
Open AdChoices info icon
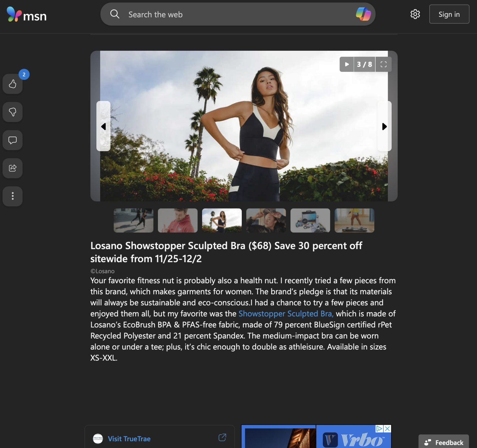[x=379, y=429]
